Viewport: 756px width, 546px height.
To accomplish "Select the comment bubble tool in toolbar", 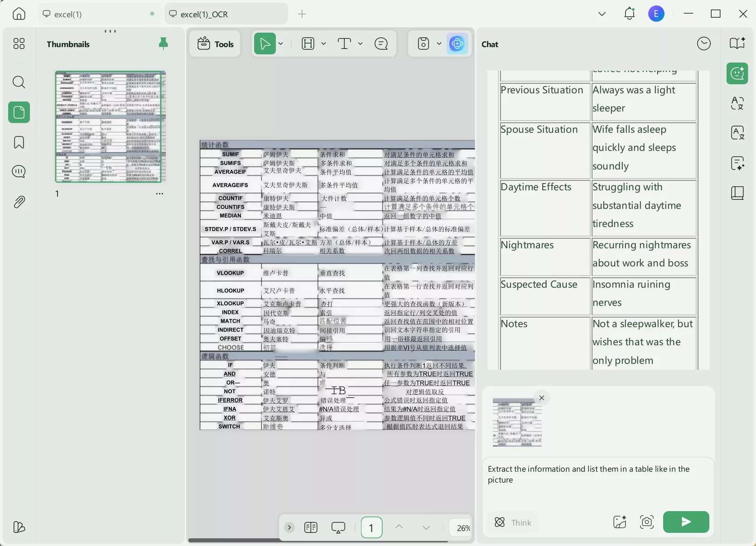I will pos(381,43).
